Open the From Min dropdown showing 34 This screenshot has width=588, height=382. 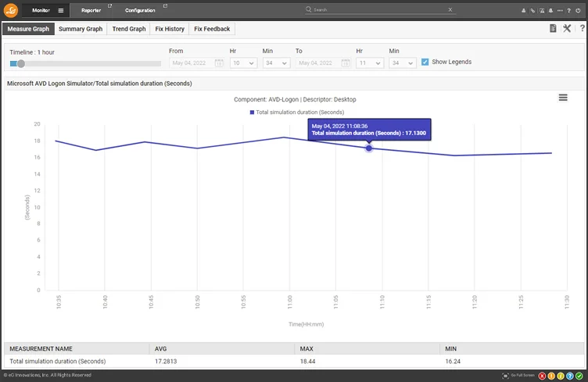click(x=276, y=63)
